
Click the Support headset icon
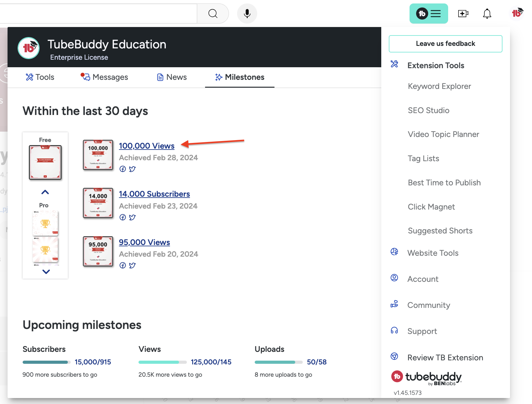(x=394, y=330)
